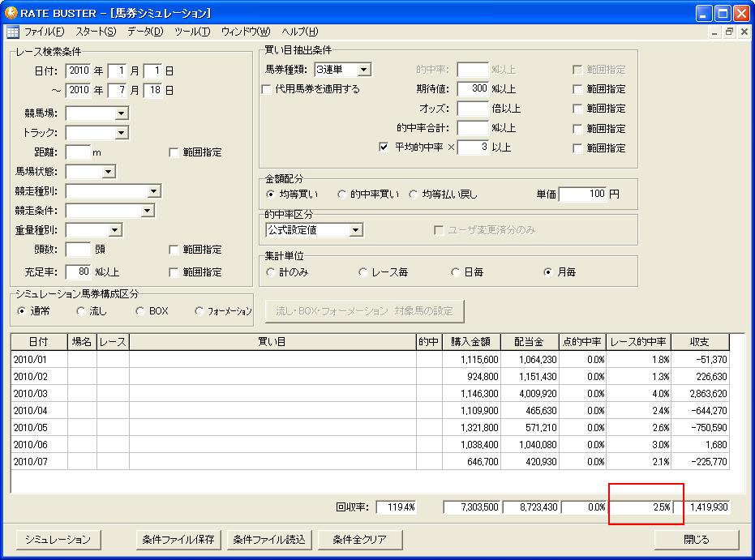755x560 pixels.
Task: Select レース毎 aggregation option
Action: (363, 272)
